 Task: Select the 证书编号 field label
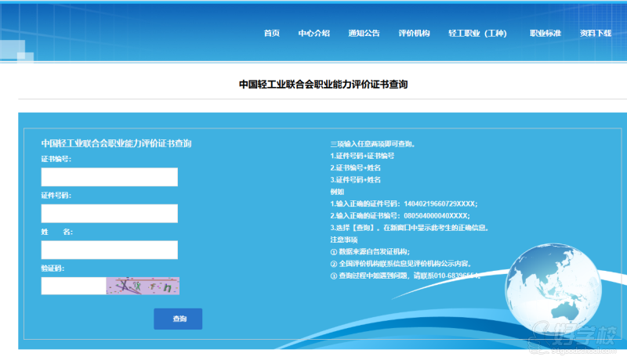coord(56,159)
